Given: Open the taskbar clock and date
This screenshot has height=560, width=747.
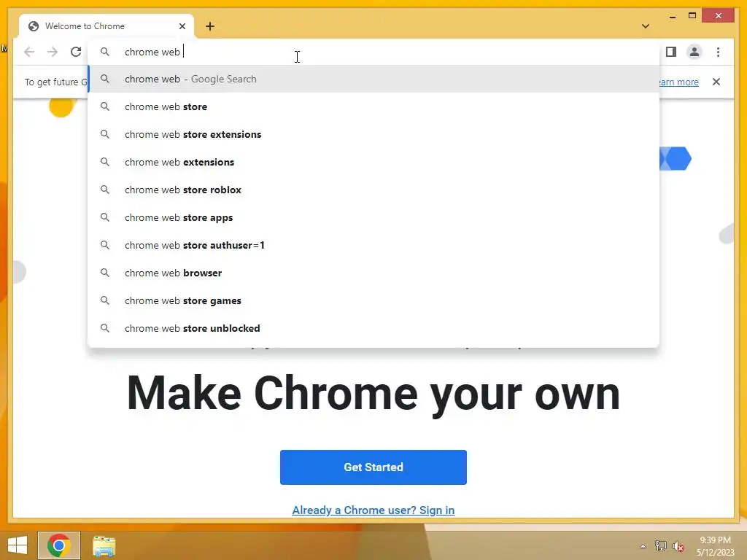Looking at the screenshot, I should point(715,546).
